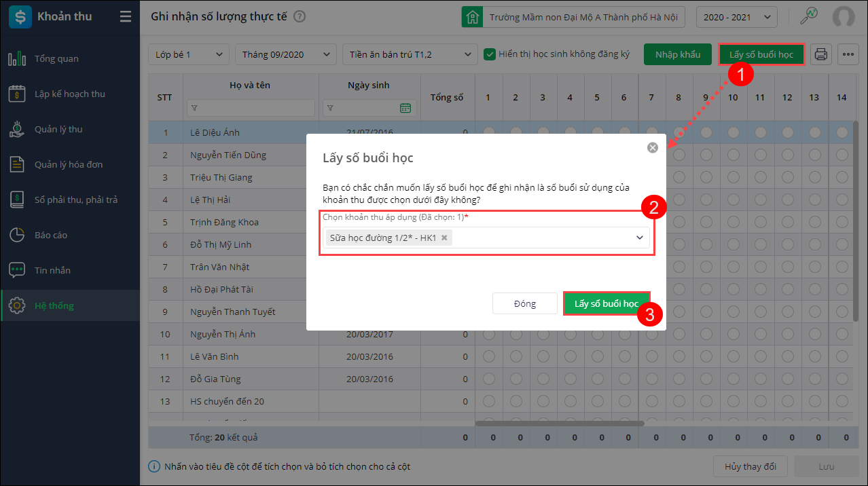Click the Khoản thu dollar logo icon
This screenshot has width=868, height=486.
click(x=20, y=16)
